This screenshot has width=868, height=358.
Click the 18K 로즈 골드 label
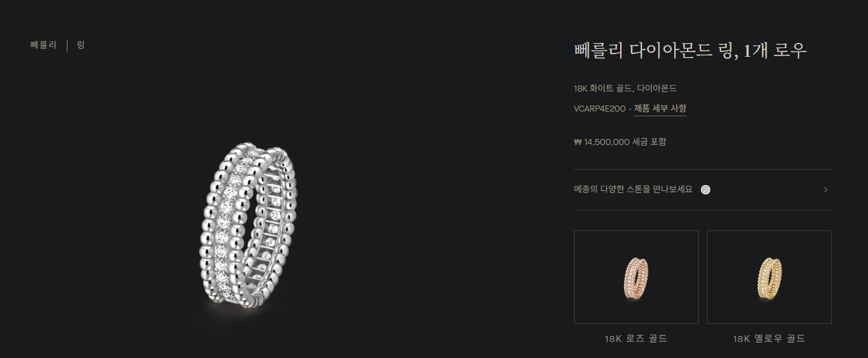636,339
